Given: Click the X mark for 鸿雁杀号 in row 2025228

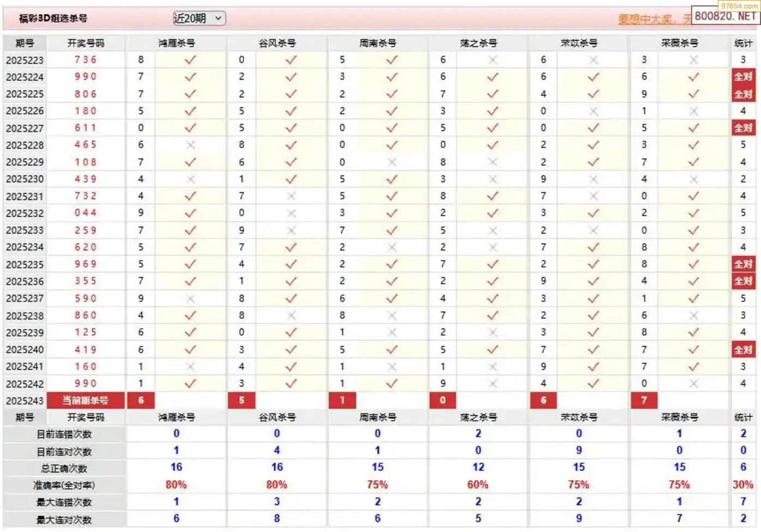Looking at the screenshot, I should coord(190,145).
